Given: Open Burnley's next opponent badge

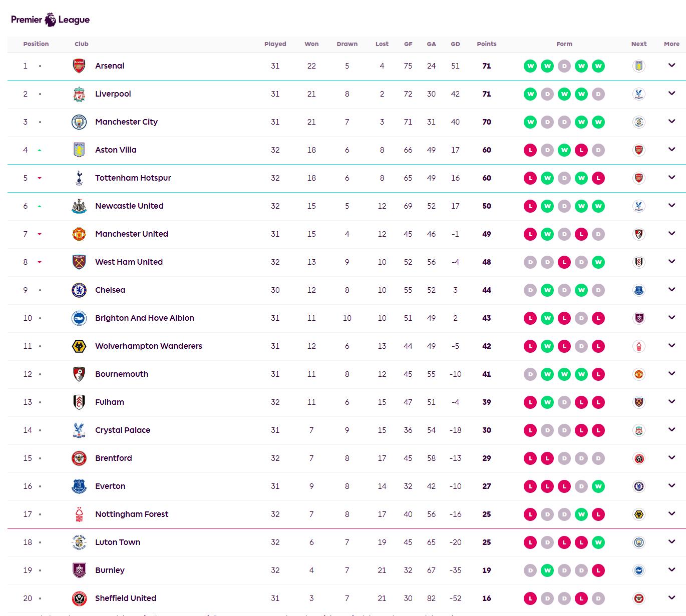Looking at the screenshot, I should click(639, 570).
